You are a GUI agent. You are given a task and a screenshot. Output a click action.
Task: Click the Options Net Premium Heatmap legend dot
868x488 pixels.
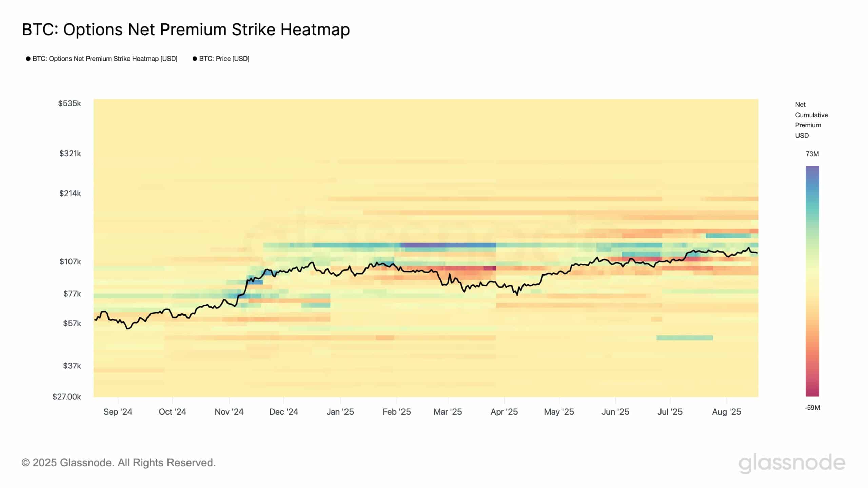pos(28,59)
